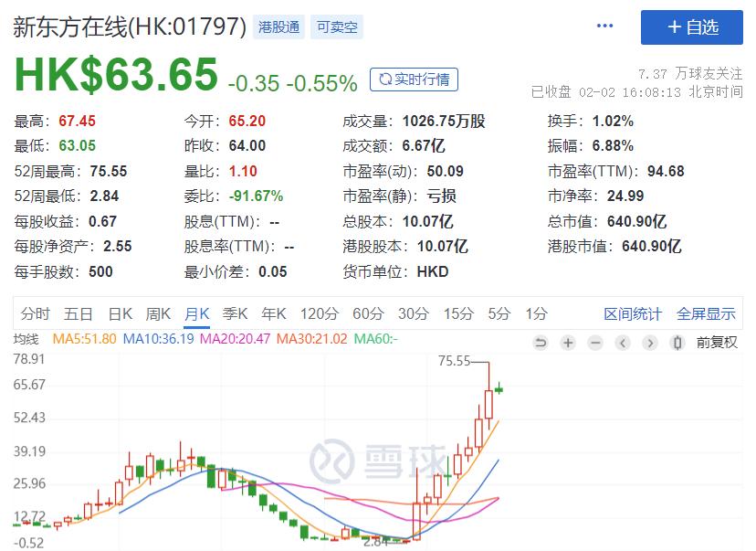The width and height of the screenshot is (756, 551).
Task: Zoom out of the chart using minus icon
Action: point(595,343)
